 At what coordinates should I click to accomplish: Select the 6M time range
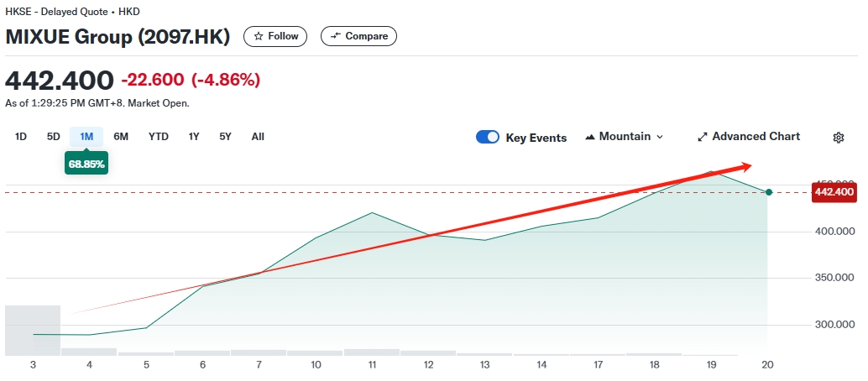pyautogui.click(x=121, y=137)
